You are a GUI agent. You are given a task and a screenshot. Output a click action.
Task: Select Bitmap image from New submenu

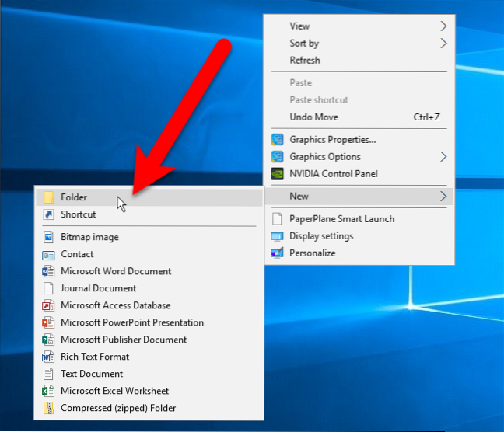(89, 238)
